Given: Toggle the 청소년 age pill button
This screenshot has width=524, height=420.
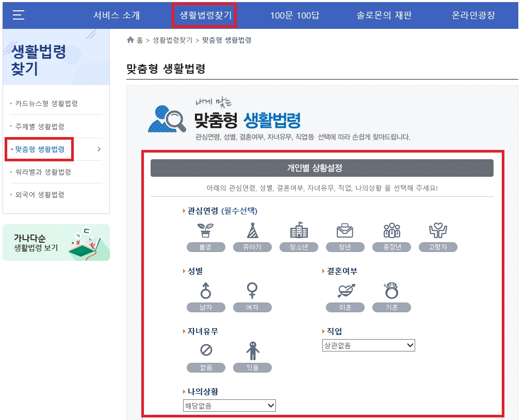Looking at the screenshot, I should [x=299, y=247].
